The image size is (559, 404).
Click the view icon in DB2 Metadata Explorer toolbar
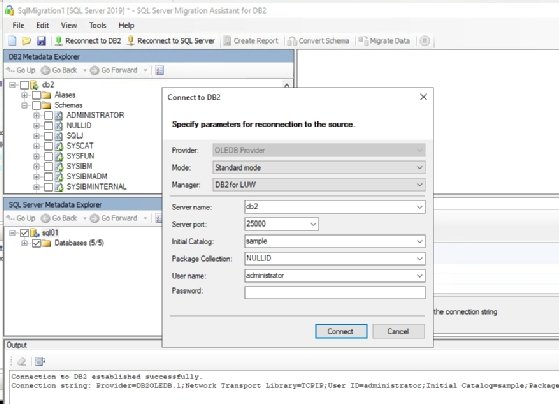pyautogui.click(x=159, y=70)
